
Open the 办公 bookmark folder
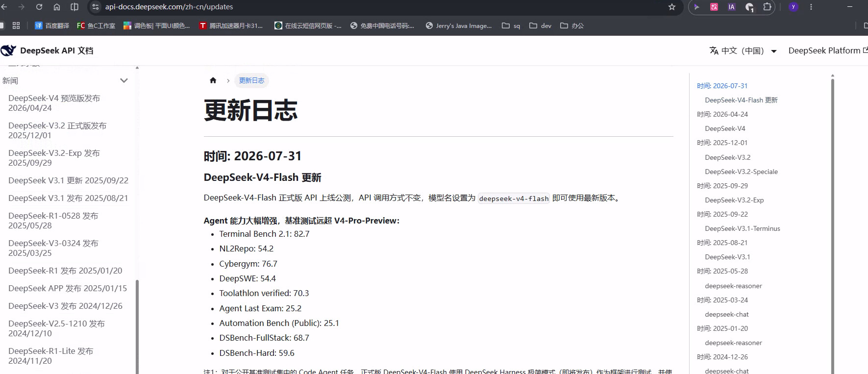pos(572,25)
